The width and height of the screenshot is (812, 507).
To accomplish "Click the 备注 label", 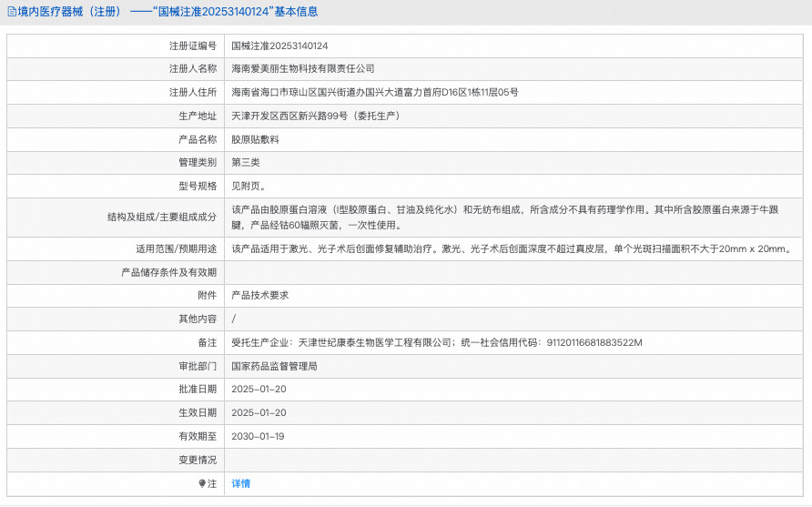I will click(207, 342).
